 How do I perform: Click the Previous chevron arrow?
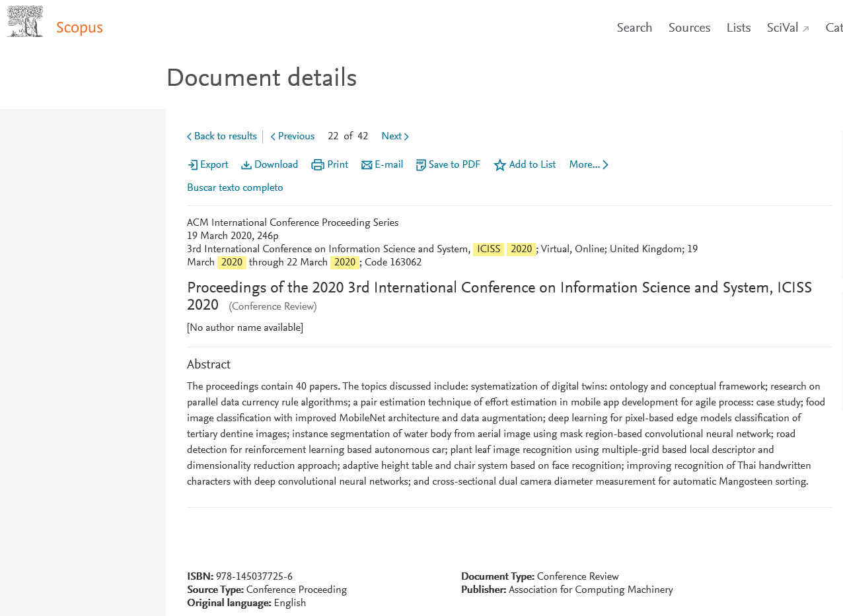[x=273, y=137]
